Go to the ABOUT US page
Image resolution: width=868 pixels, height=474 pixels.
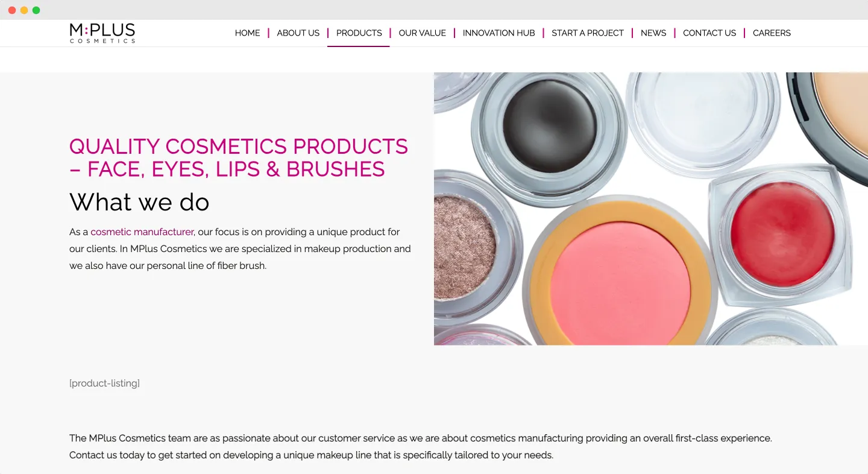[x=298, y=33]
